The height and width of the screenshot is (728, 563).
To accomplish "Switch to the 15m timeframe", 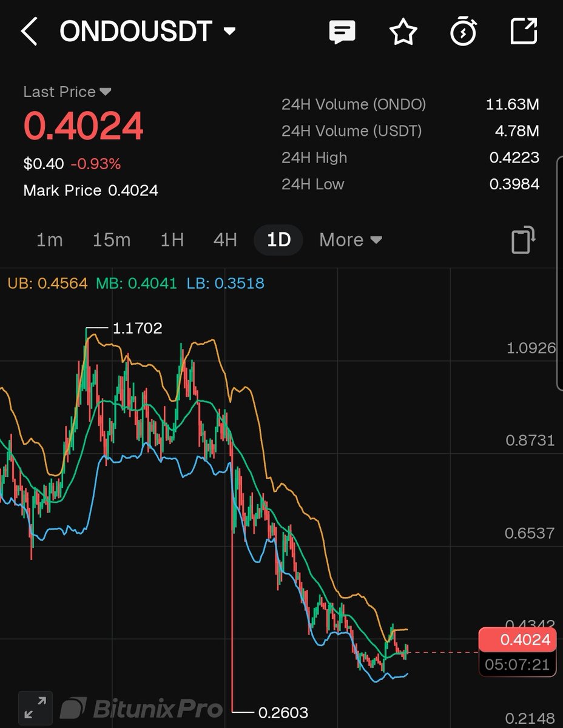I will pos(112,240).
